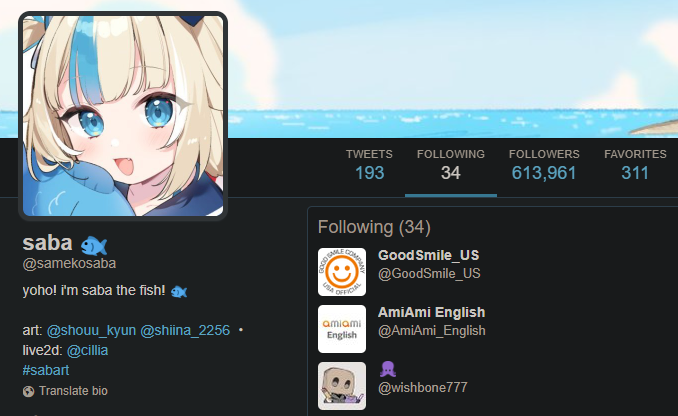Open the GoodSmile_US profile name
This screenshot has width=678, height=416.
click(x=429, y=255)
